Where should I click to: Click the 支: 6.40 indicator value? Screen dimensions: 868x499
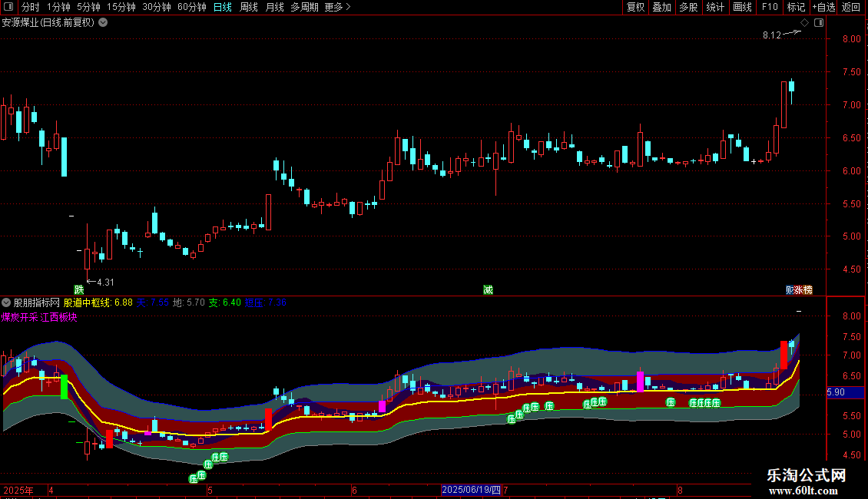tap(225, 302)
